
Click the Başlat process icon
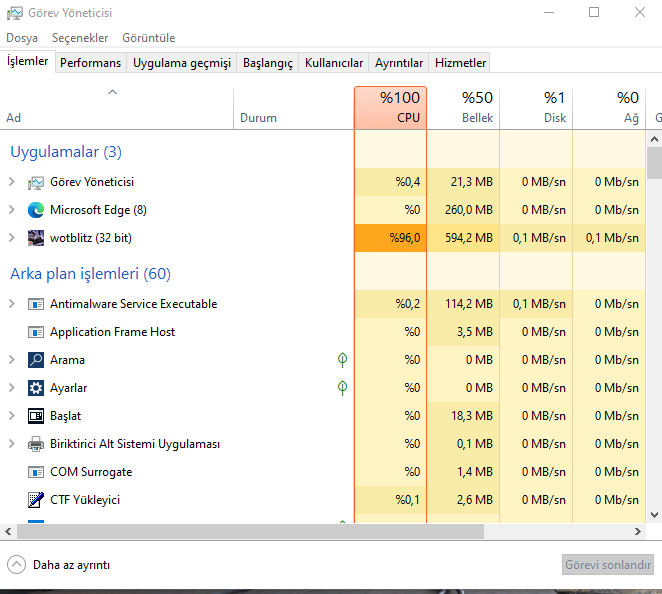[x=36, y=416]
